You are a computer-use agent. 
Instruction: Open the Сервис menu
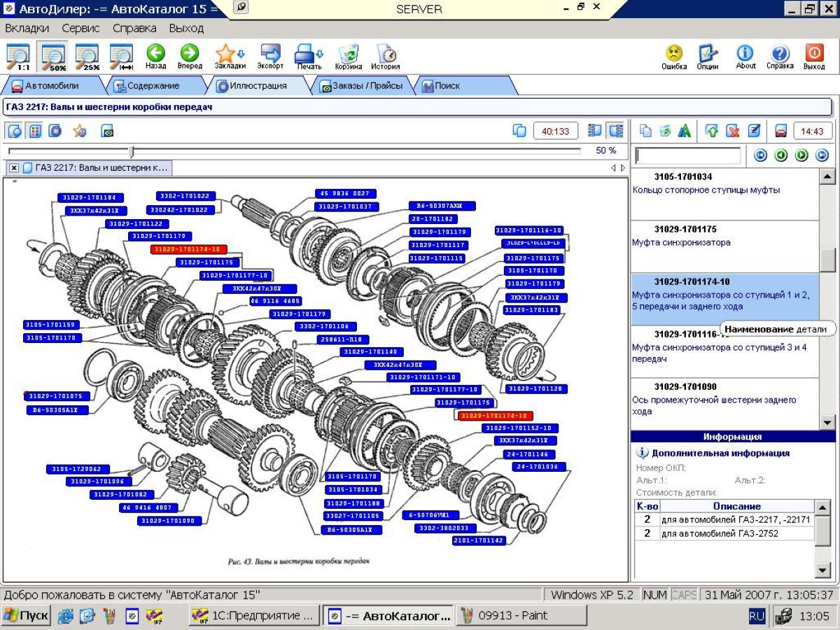point(80,29)
